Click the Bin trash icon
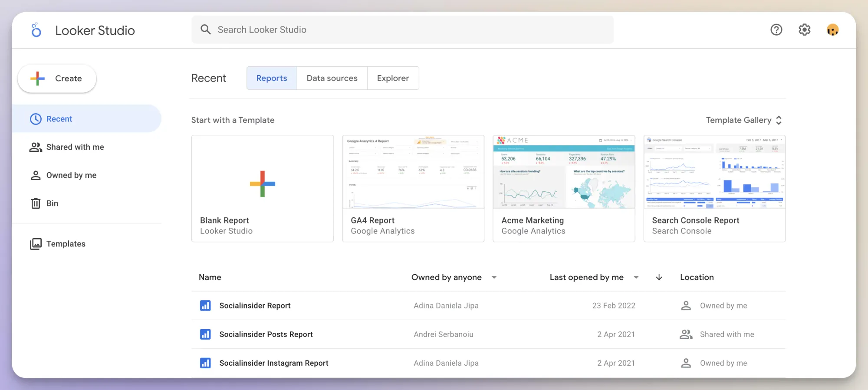Image resolution: width=868 pixels, height=390 pixels. [x=36, y=203]
